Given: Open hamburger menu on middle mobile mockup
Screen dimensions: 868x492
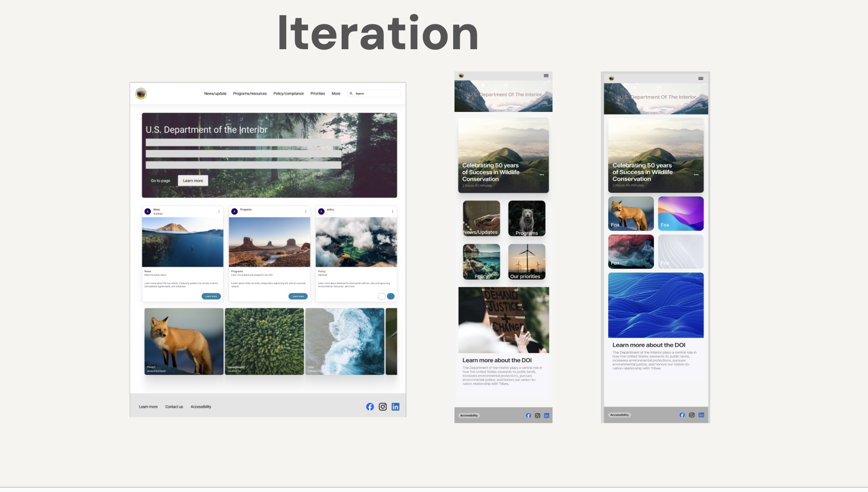Looking at the screenshot, I should pos(546,76).
